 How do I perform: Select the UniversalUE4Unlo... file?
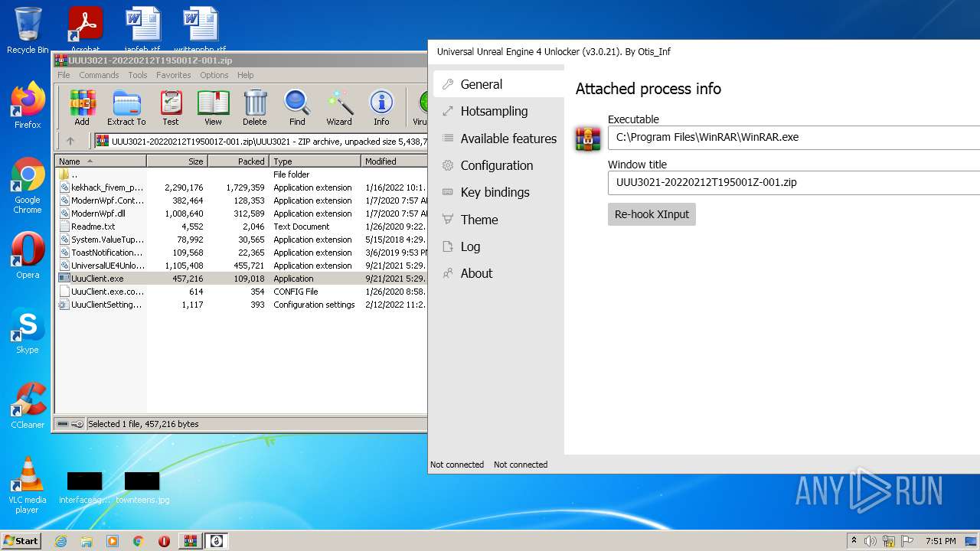click(241, 266)
